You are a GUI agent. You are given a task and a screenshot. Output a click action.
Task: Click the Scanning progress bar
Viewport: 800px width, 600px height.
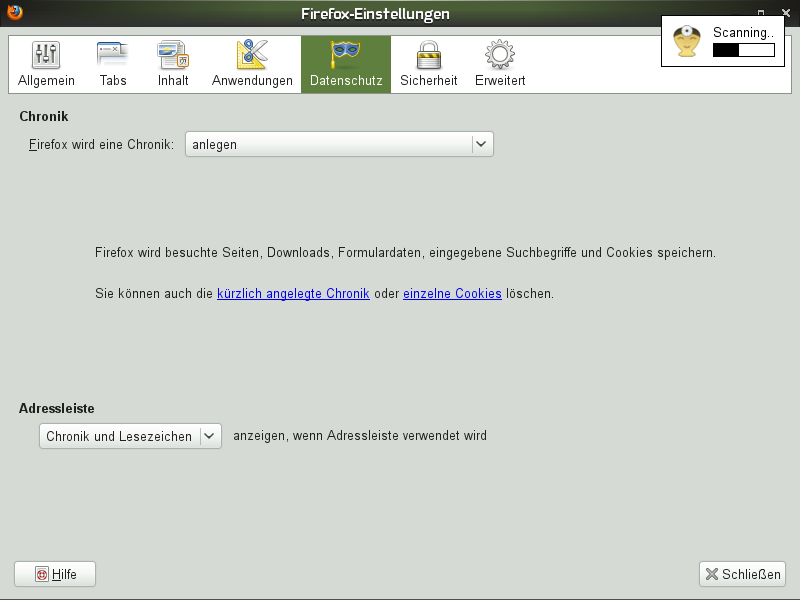point(744,50)
